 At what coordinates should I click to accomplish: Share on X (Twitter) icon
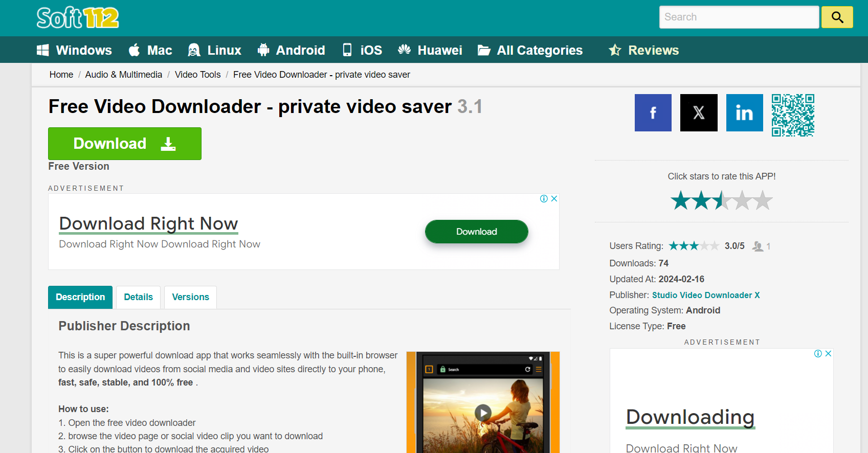tap(699, 112)
